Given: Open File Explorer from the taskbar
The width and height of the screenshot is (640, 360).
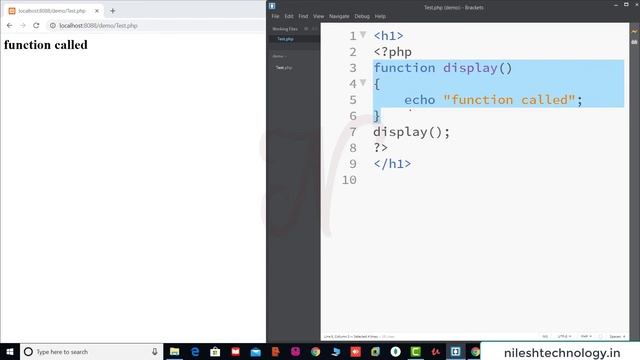Looking at the screenshot, I should [x=175, y=352].
